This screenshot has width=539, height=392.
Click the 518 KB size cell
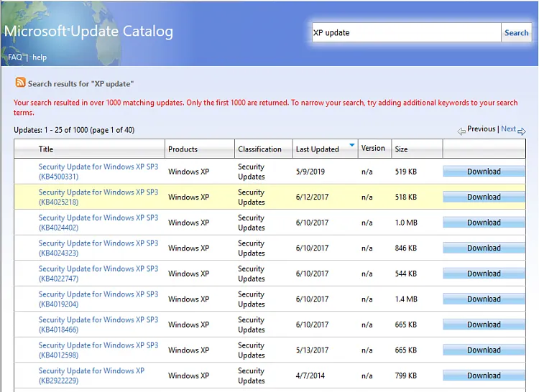[405, 197]
